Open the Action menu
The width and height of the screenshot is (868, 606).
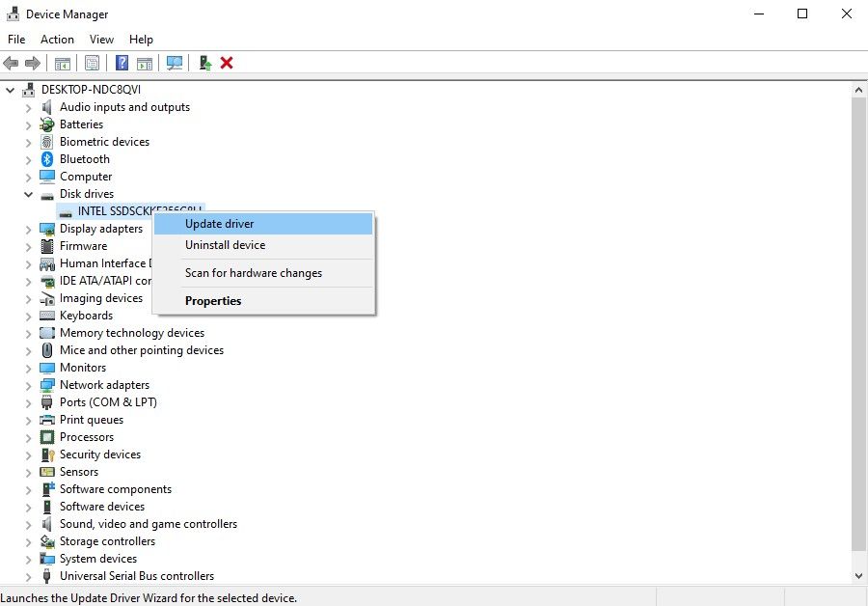pos(57,40)
